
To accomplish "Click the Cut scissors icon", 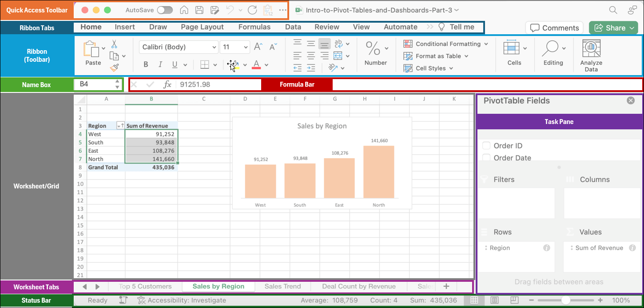I will tap(114, 44).
